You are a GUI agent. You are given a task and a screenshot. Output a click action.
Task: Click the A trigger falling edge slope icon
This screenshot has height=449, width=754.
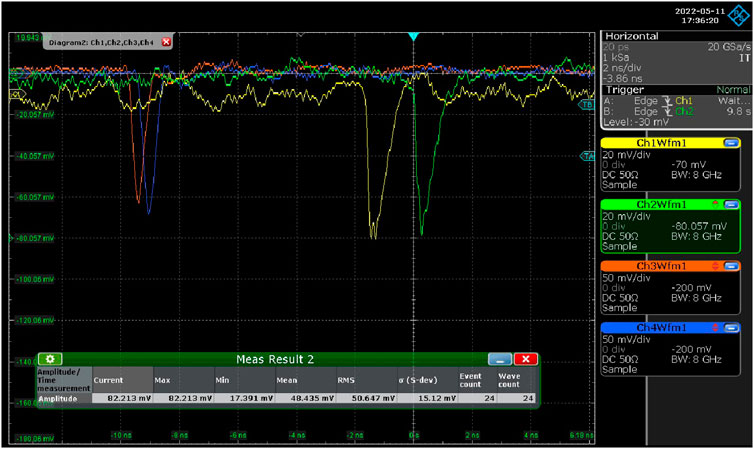(666, 101)
